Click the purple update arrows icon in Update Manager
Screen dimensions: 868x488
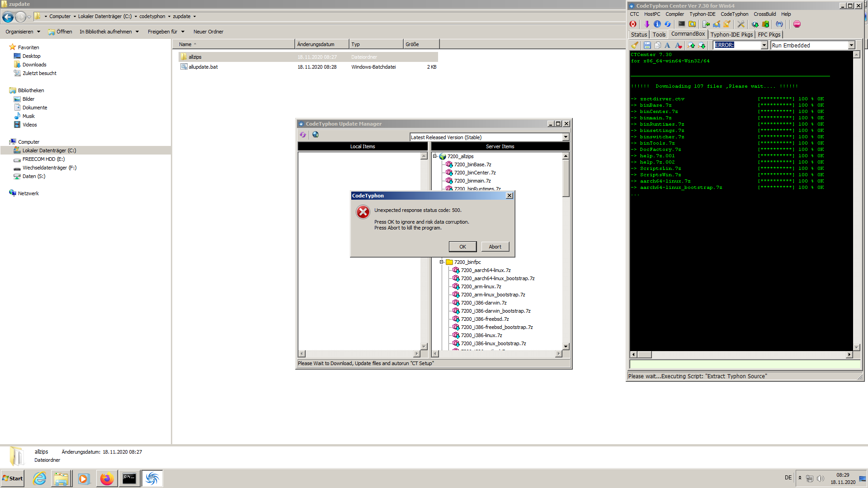pos(303,135)
